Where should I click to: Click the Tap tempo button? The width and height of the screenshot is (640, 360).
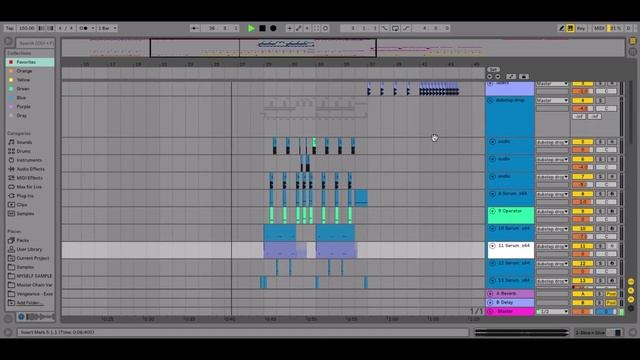point(10,28)
